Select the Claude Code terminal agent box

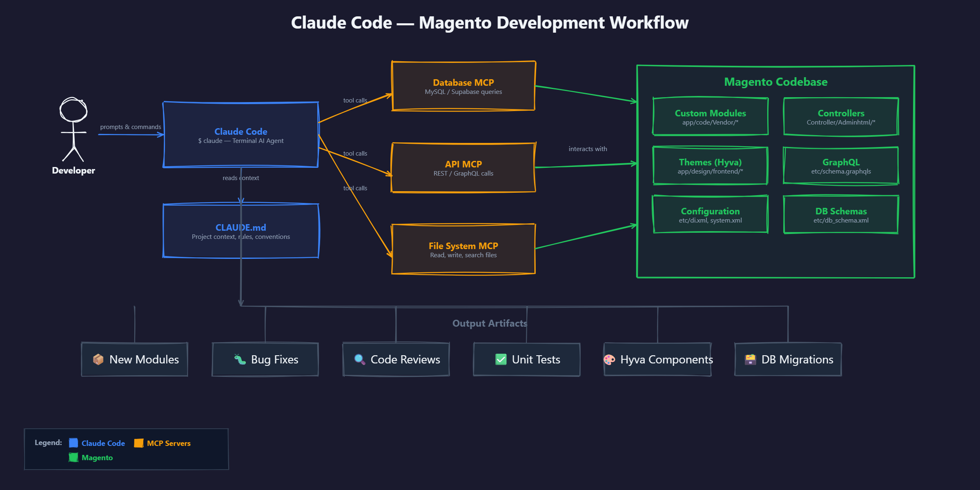[x=241, y=135]
